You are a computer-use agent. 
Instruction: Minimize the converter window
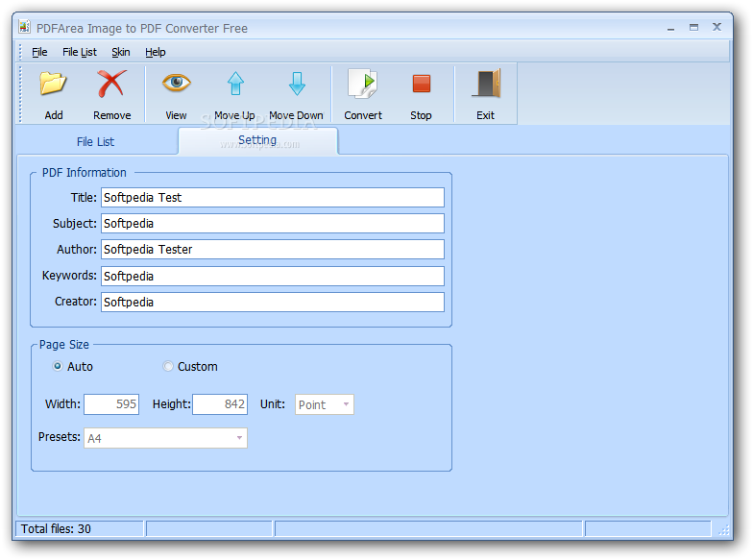670,28
